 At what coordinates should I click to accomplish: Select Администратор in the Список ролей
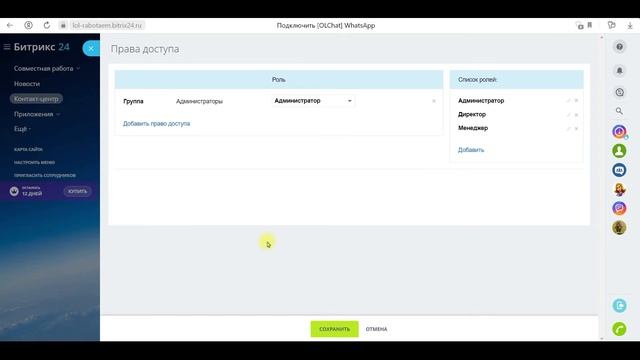481,101
